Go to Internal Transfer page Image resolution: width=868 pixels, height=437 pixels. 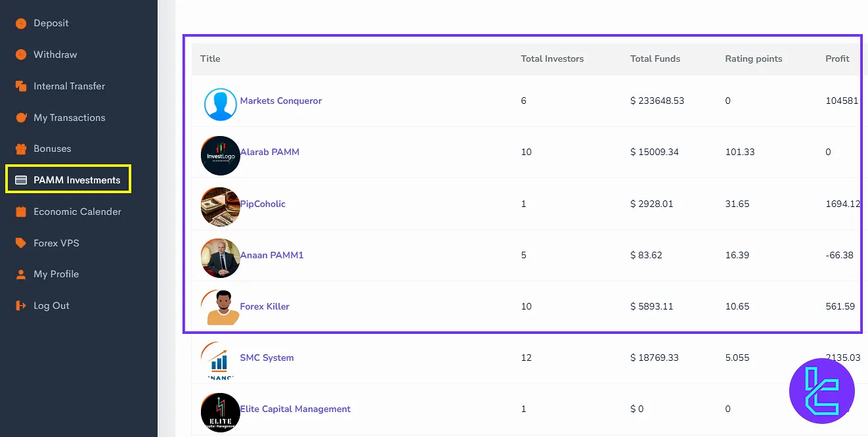69,86
